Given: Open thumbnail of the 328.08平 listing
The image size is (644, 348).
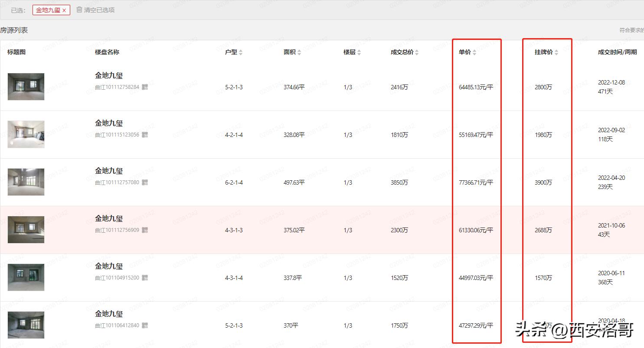Looking at the screenshot, I should pos(26,134).
